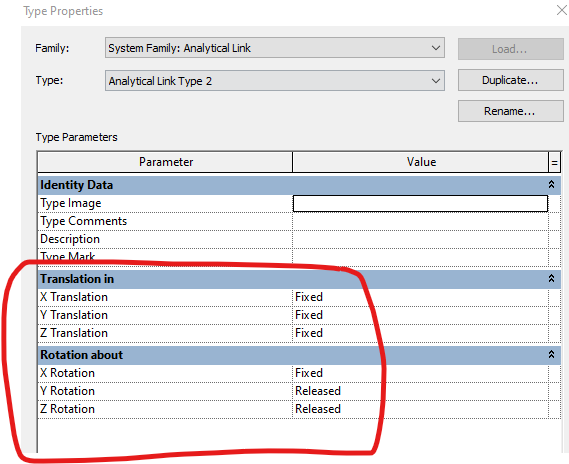The image size is (569, 464).
Task: Open the Family dropdown
Action: pyautogui.click(x=275, y=48)
